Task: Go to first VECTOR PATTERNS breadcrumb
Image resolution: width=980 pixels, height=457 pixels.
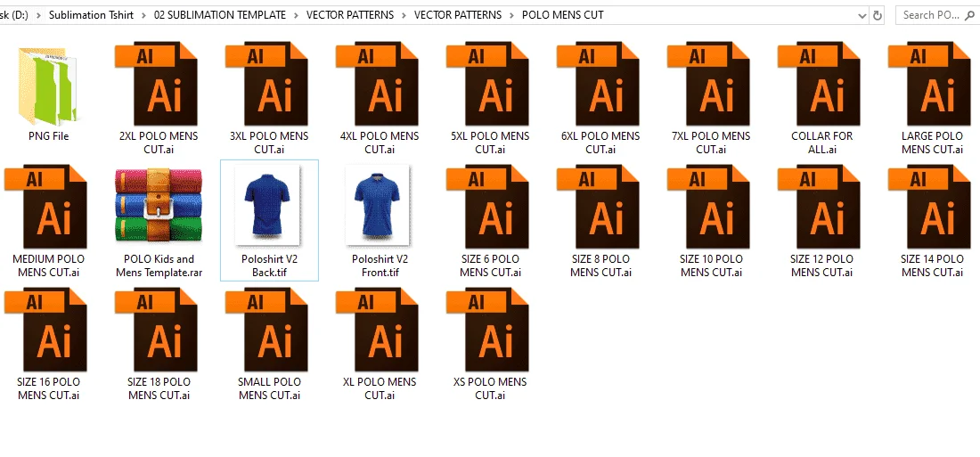Action: (350, 15)
